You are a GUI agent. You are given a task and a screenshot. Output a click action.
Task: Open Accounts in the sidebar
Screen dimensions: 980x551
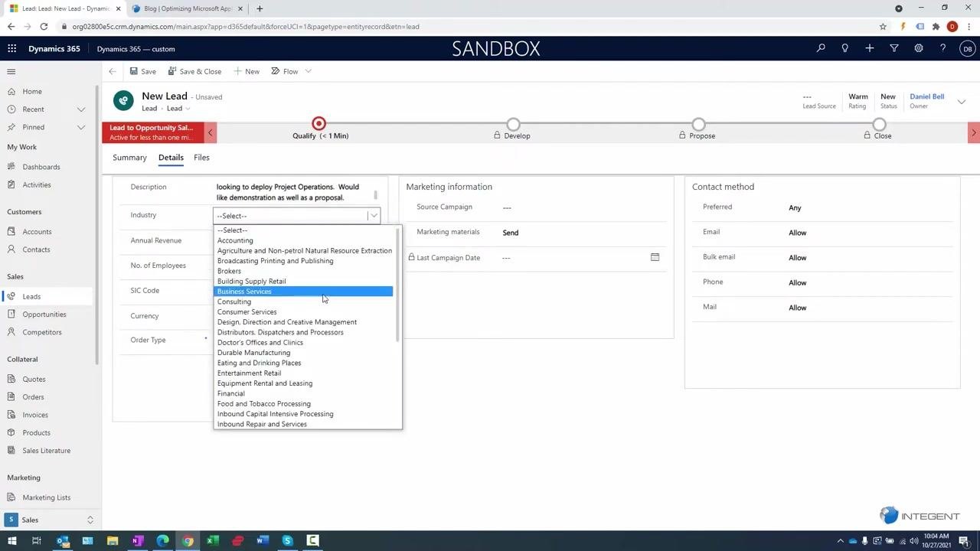coord(37,232)
